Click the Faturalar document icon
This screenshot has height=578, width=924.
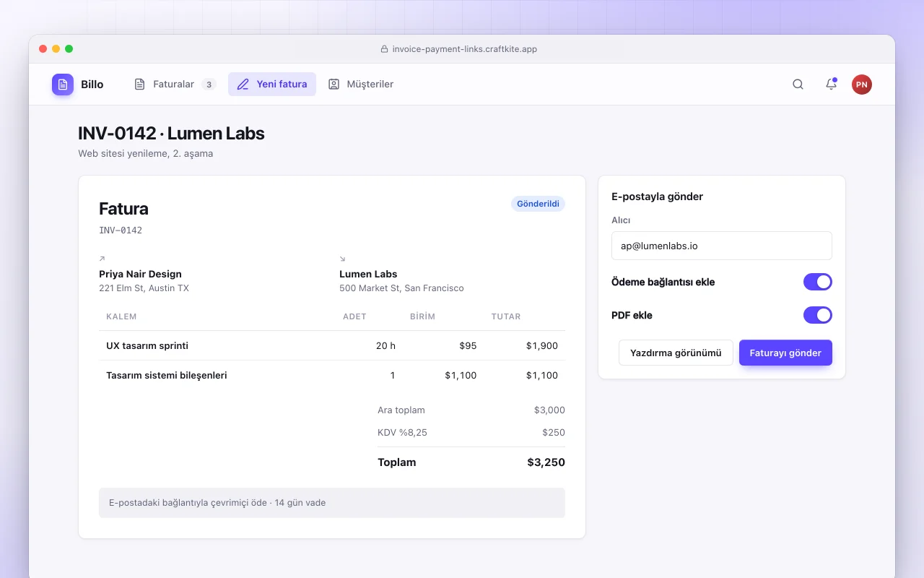[x=140, y=85]
